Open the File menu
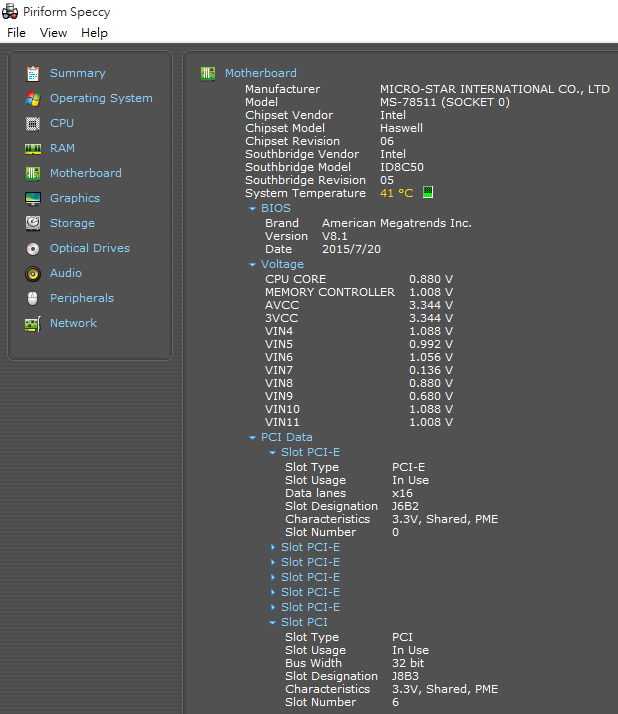Viewport: 618px width, 714px height. coord(16,33)
